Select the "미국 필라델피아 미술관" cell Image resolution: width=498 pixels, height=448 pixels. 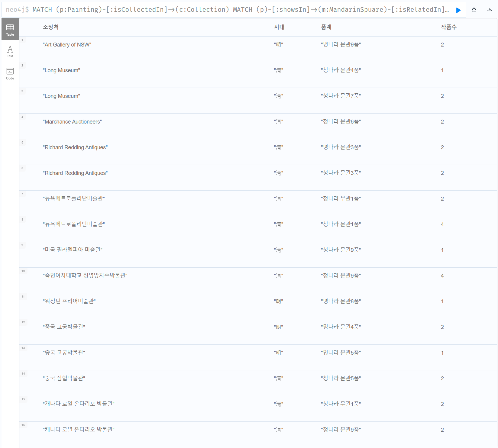pyautogui.click(x=73, y=250)
